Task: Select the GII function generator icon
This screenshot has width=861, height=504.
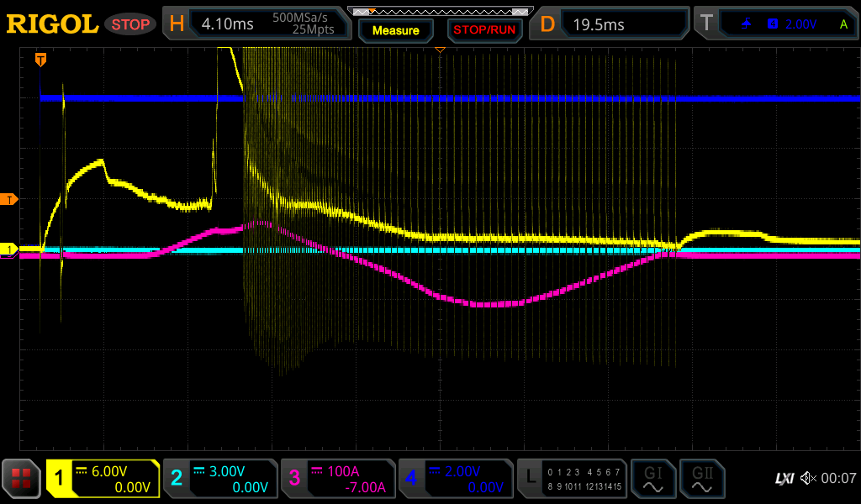Action: click(x=701, y=479)
